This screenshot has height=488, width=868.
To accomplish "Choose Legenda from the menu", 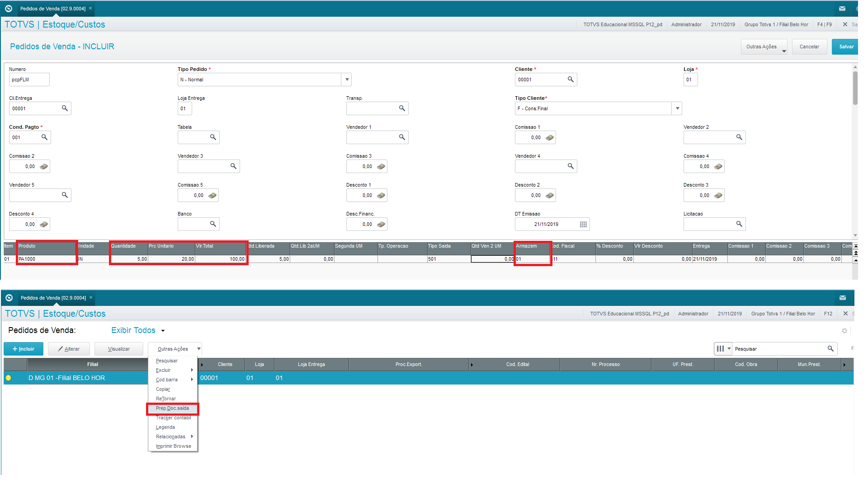I will (165, 427).
